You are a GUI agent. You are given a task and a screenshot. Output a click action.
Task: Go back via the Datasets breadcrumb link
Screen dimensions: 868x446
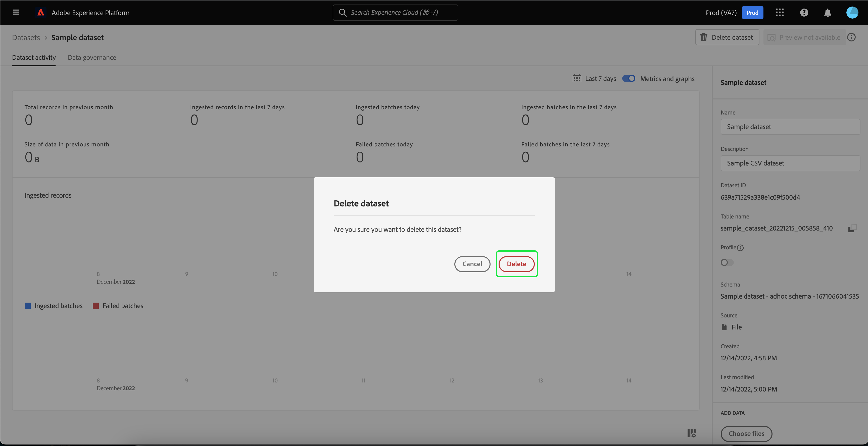[x=26, y=37]
